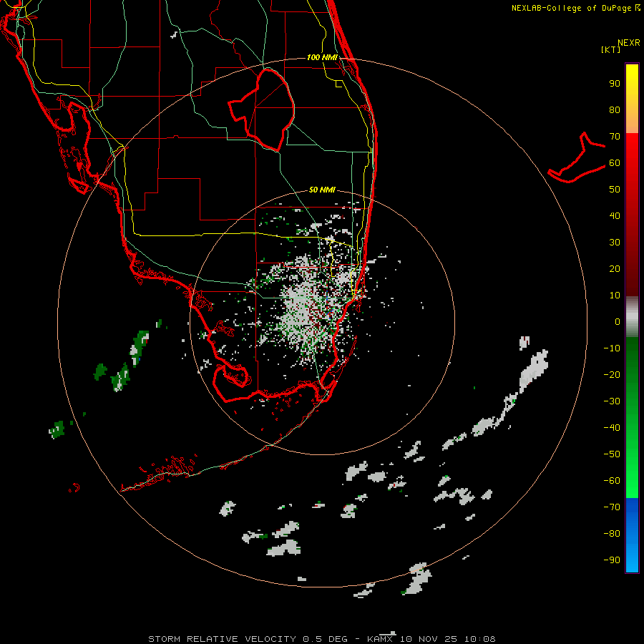644x644 pixels.
Task: Click the NEXR label above color scale
Action: pyautogui.click(x=629, y=43)
